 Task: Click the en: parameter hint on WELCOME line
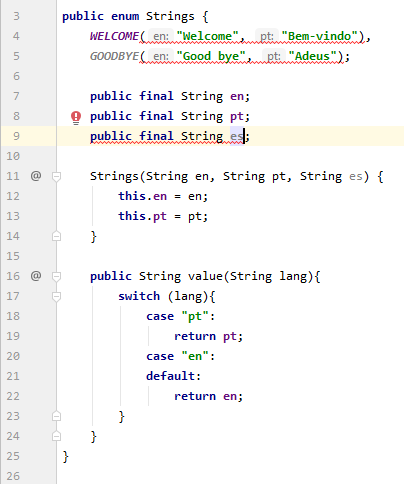pos(161,36)
